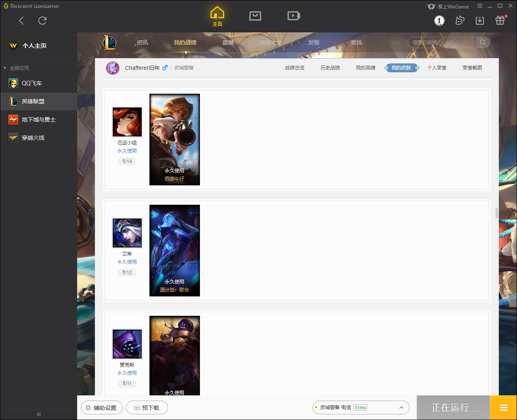517x420 pixels.
Task: Click the 正在运行 launch button
Action: click(x=454, y=408)
